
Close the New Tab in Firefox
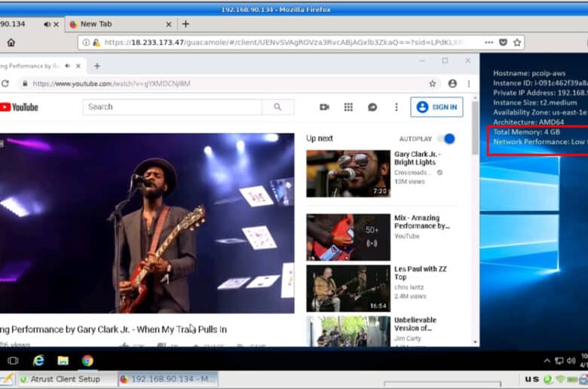click(169, 24)
